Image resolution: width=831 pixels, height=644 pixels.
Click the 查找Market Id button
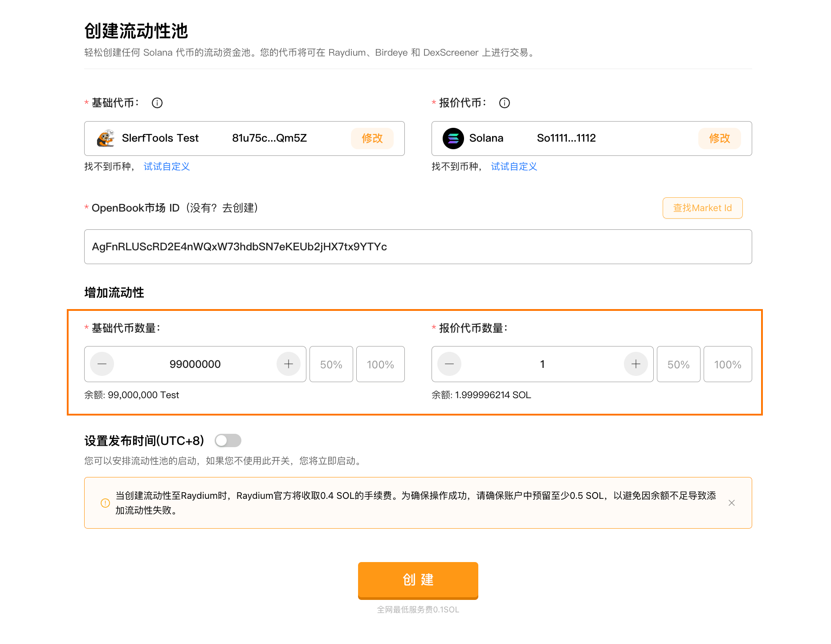(x=702, y=208)
